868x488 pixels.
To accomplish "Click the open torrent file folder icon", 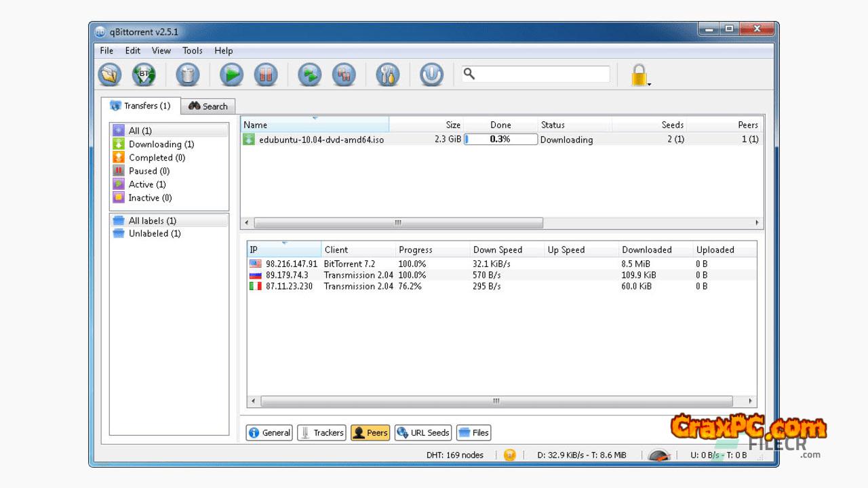I will [x=109, y=75].
